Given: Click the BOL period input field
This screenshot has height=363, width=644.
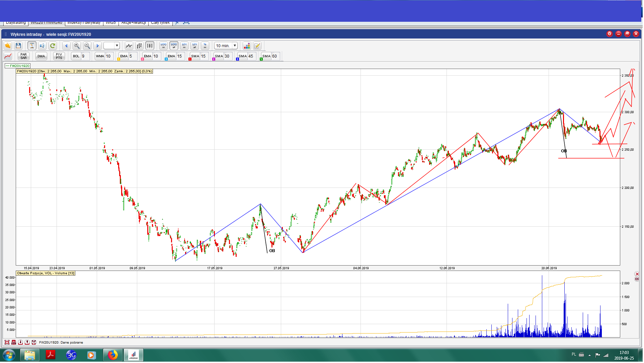Looking at the screenshot, I should (x=85, y=56).
